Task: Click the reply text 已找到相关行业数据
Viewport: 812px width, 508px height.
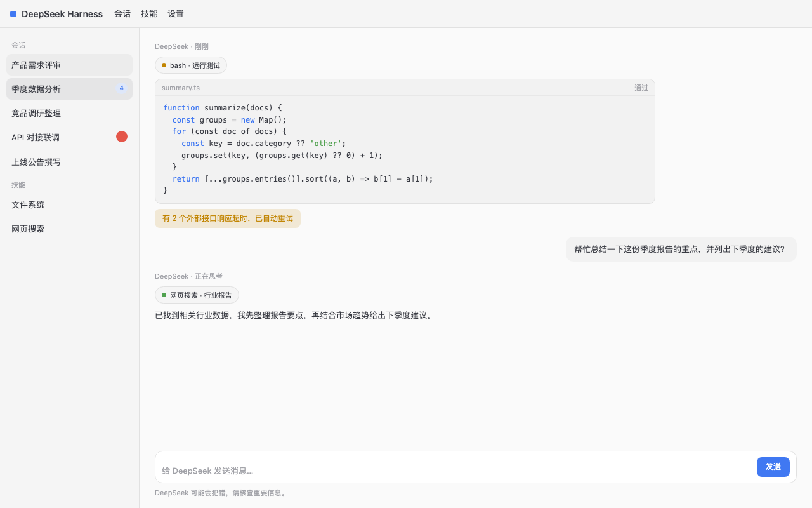Action: tap(295, 315)
